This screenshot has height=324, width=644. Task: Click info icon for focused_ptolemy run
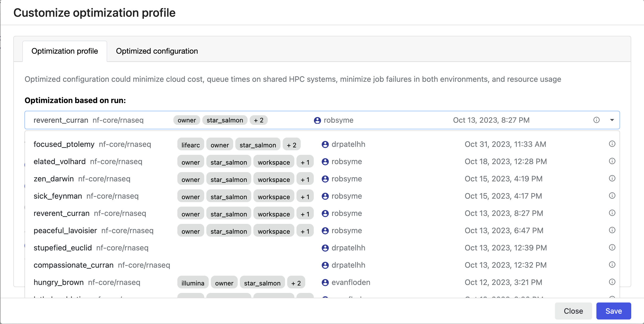[612, 144]
